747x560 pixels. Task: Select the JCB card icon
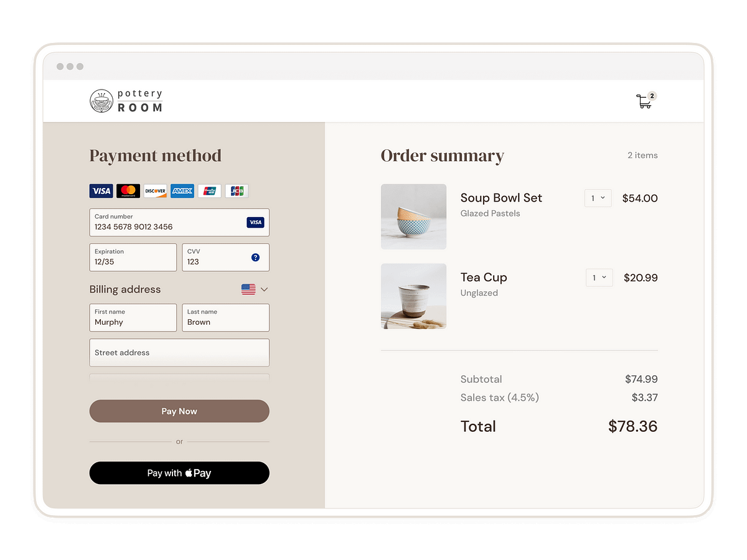pyautogui.click(x=237, y=190)
